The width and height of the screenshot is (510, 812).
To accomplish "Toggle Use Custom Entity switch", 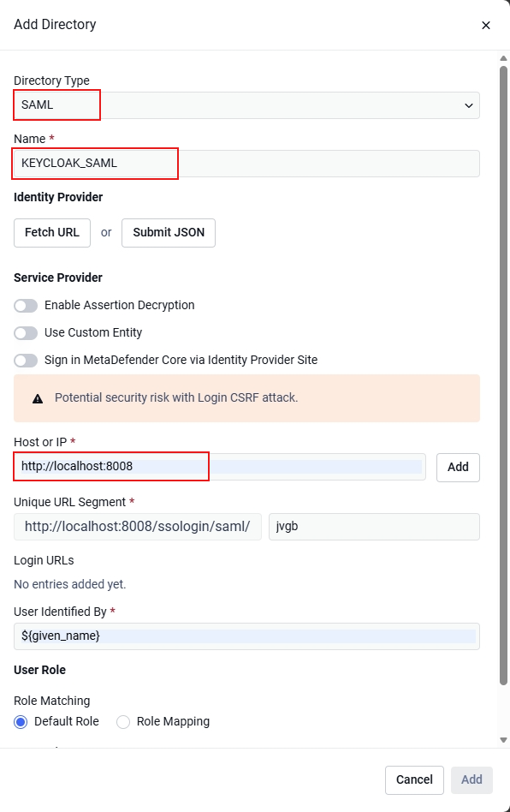I will 26,333.
